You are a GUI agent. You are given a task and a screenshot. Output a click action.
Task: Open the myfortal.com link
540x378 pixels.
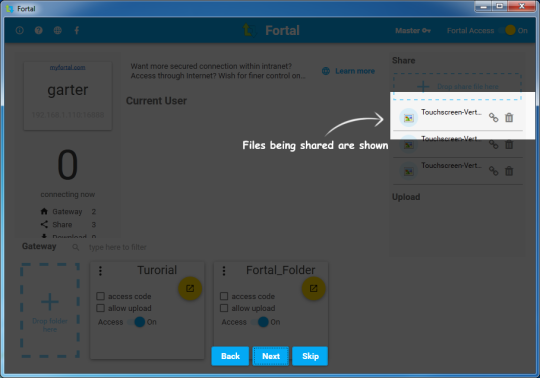[68, 67]
